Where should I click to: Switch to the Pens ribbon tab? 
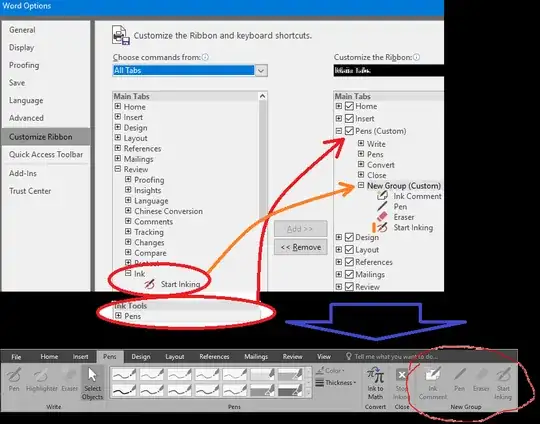[110, 357]
